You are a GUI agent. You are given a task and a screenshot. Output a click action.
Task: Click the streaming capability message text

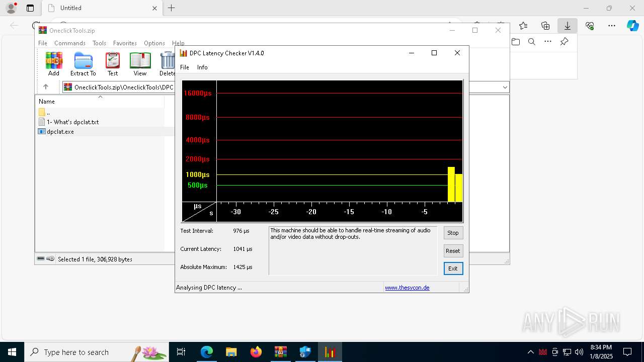click(350, 233)
